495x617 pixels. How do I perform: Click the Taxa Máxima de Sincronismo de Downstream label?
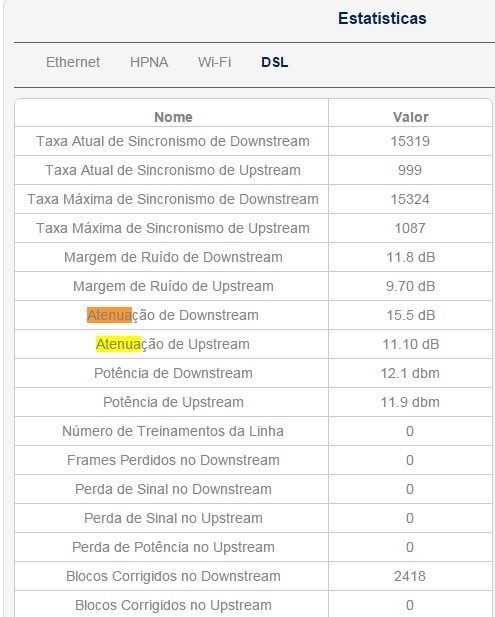pos(173,199)
